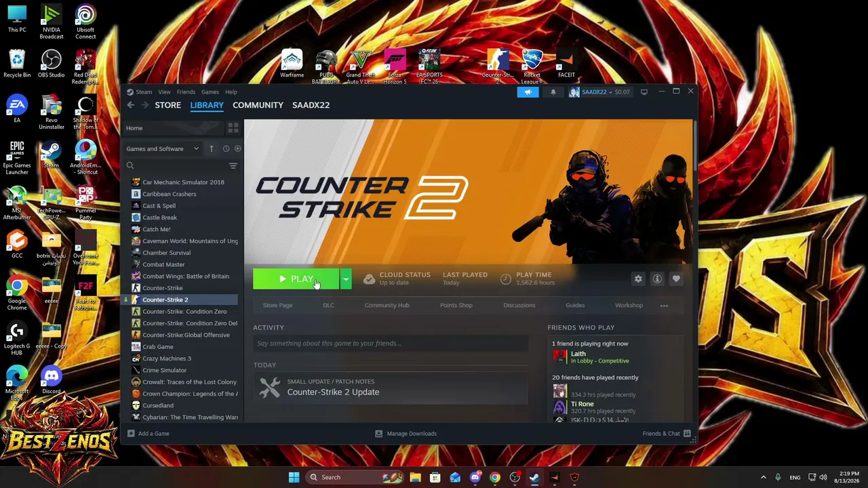Expand the Games and Software filter dropdown
Viewport: 868px width, 488px height.
162,148
